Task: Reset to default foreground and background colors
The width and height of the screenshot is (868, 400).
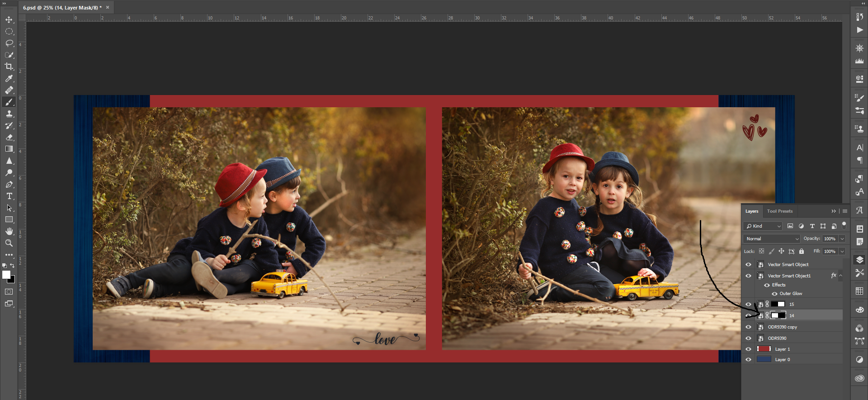Action: click(x=5, y=266)
